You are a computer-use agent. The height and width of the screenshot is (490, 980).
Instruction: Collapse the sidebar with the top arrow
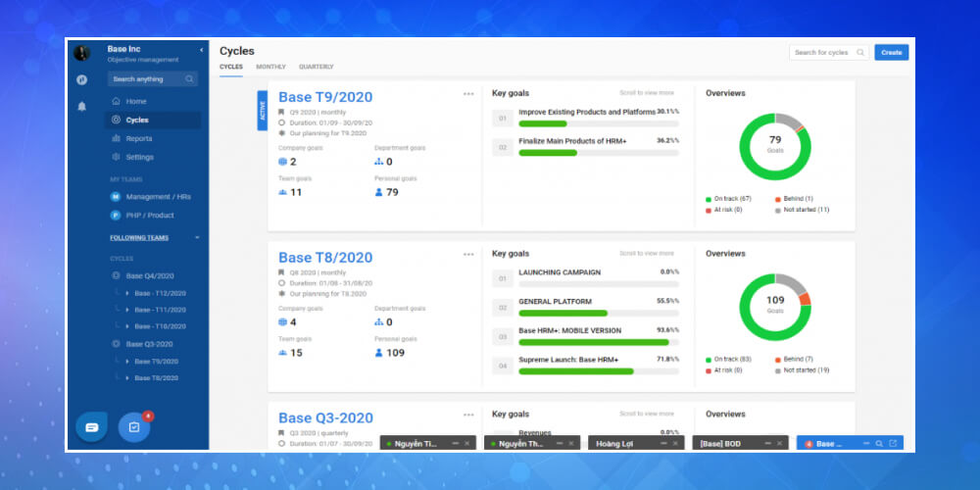(x=201, y=49)
